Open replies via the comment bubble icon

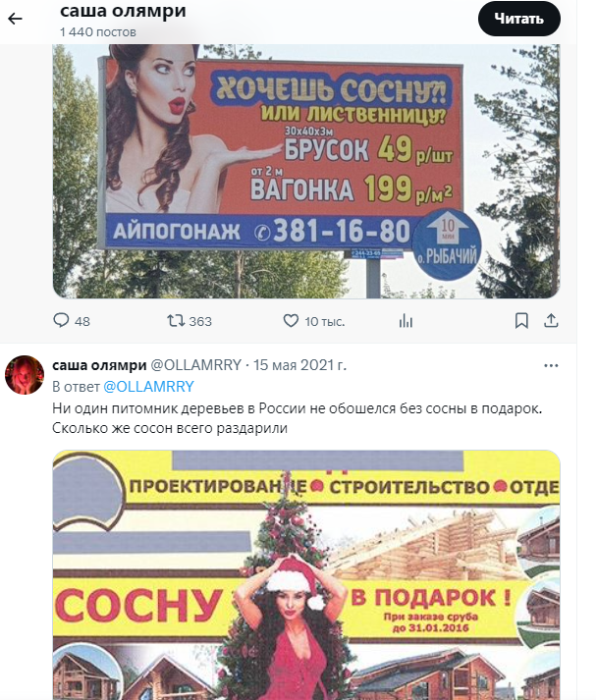coord(61,320)
